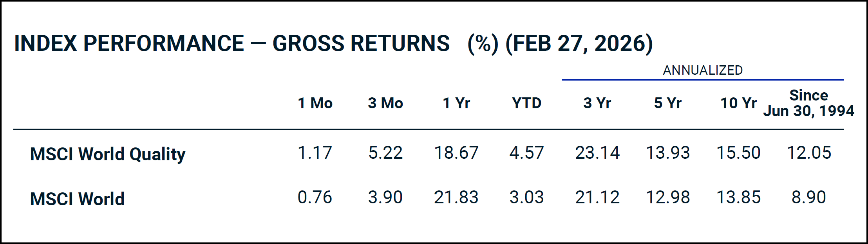This screenshot has width=868, height=244.
Task: Select the MSCI World row label
Action: click(77, 199)
